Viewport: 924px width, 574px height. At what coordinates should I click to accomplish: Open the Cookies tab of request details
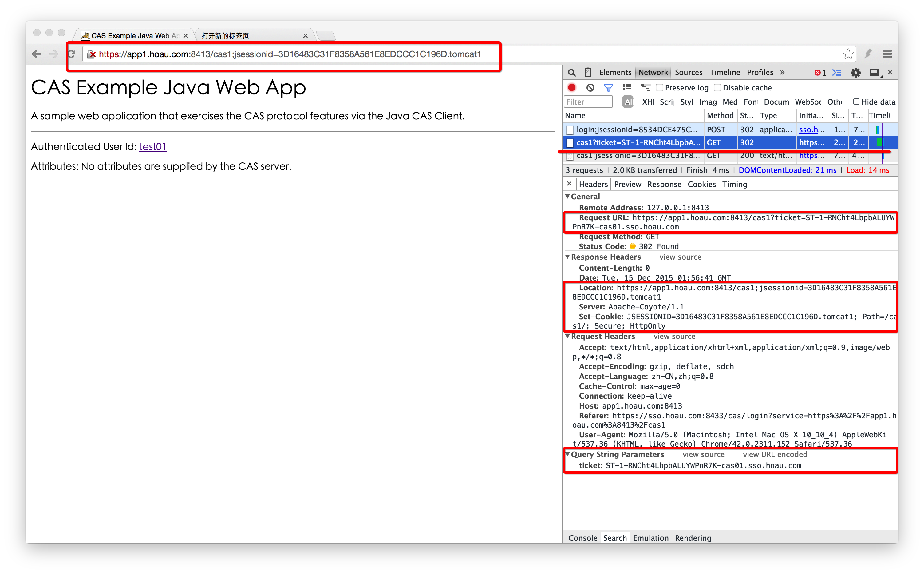click(x=701, y=185)
